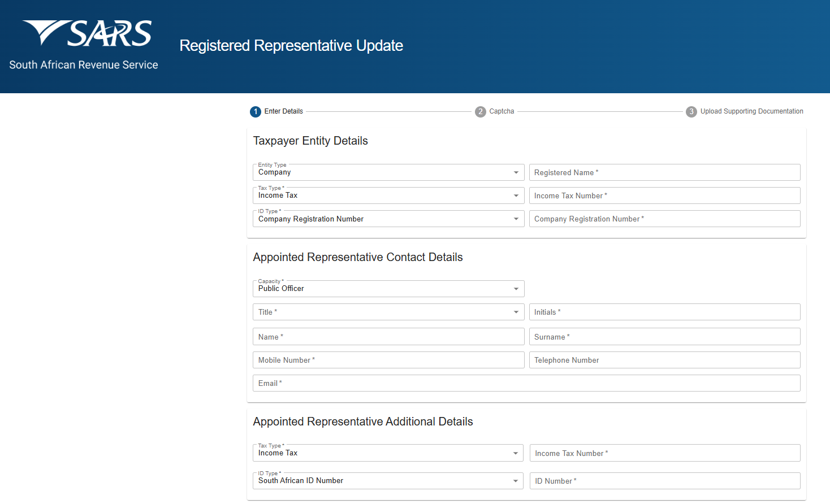
Task: Expand the taxpayer Tax Type dropdown
Action: tap(388, 196)
